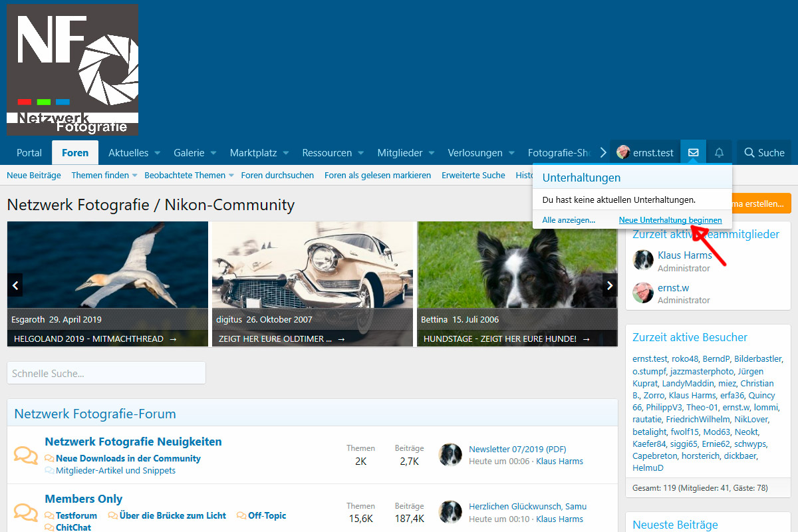Click Klaus Harms avatar in Teammitglieder

(x=643, y=260)
